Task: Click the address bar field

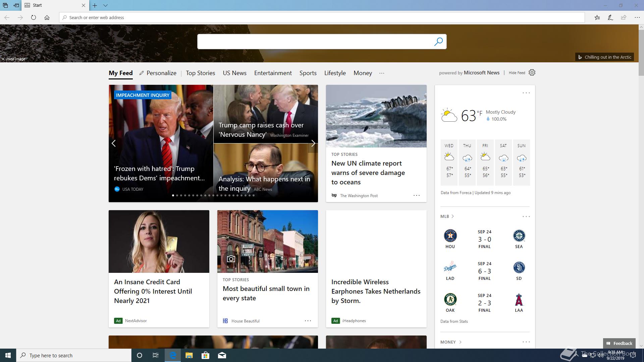Action: [322, 17]
